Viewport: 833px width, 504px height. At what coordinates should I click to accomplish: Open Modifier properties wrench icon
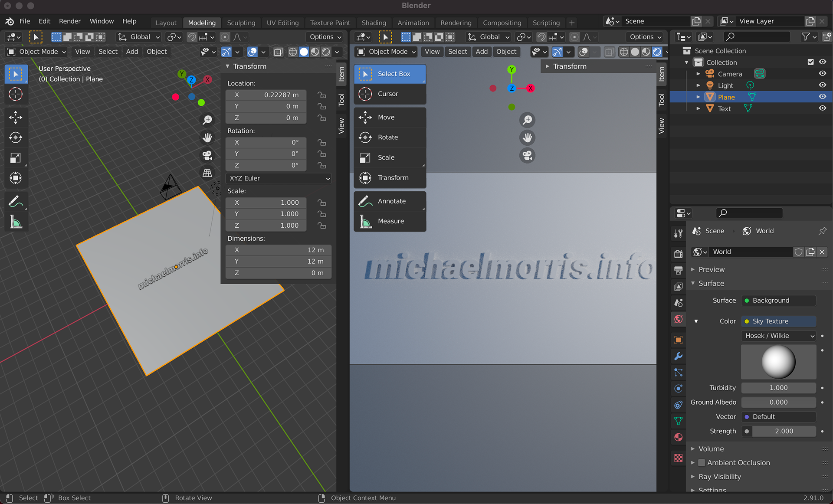coord(679,356)
